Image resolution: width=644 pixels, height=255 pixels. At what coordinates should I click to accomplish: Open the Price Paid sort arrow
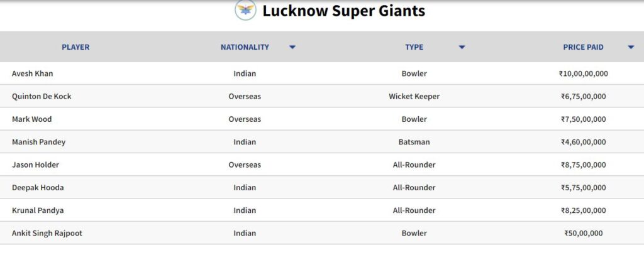(631, 47)
